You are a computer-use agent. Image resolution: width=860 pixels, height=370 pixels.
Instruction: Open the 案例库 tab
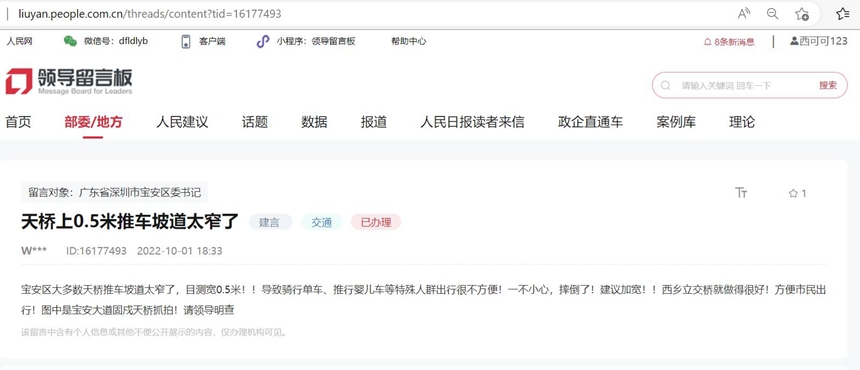676,122
